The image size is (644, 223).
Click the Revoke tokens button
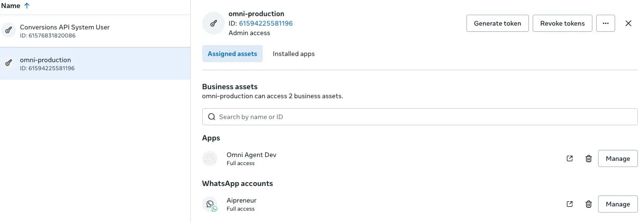(563, 23)
